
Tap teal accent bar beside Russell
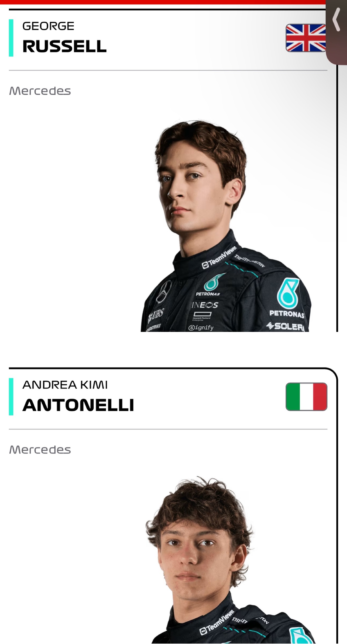coord(11,38)
